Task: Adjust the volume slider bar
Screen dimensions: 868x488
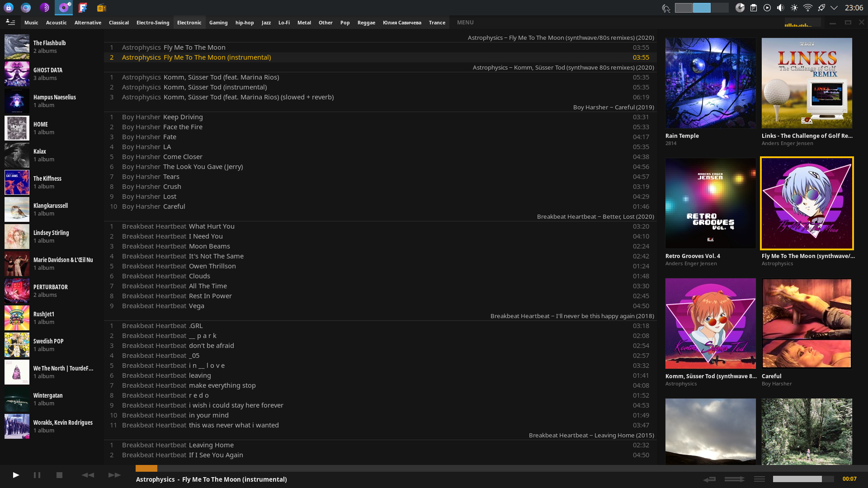Action: click(x=803, y=479)
